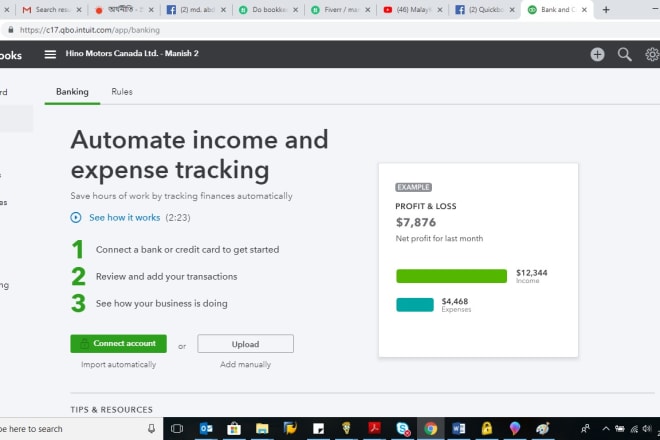This screenshot has height=440, width=660.
Task: Open Microsoft Store from the taskbar
Action: pos(234,429)
